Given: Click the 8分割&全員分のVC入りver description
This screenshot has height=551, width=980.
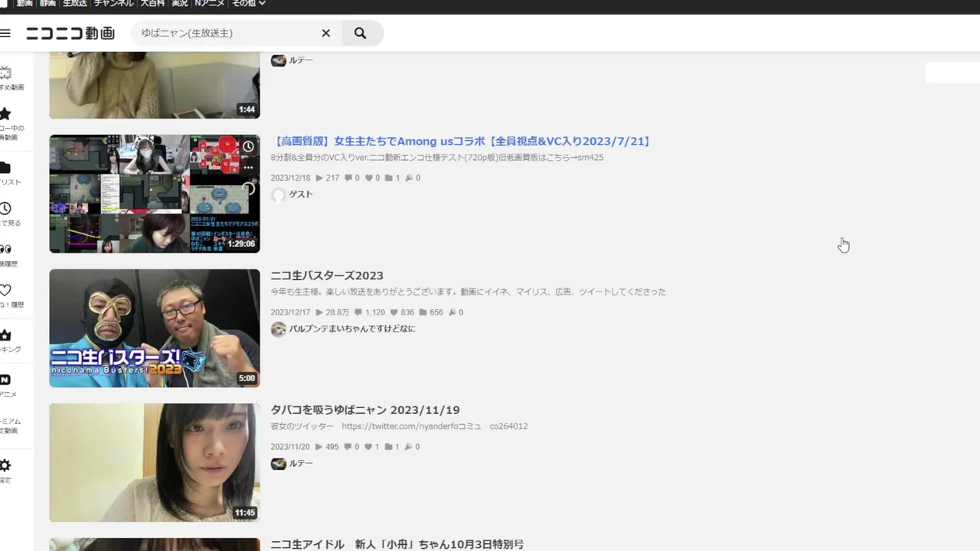Looking at the screenshot, I should pos(436,158).
